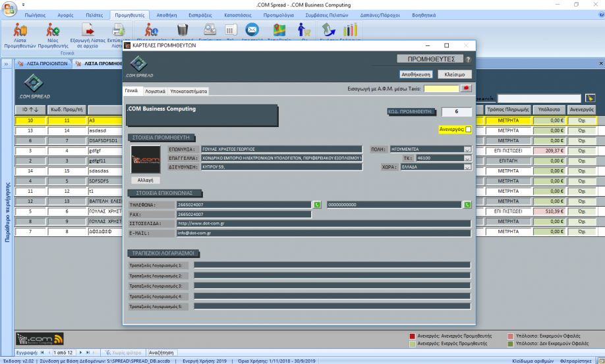The height and width of the screenshot is (364, 605).
Task: Click the supplier info icon in the ribbon
Action: (x=152, y=30)
